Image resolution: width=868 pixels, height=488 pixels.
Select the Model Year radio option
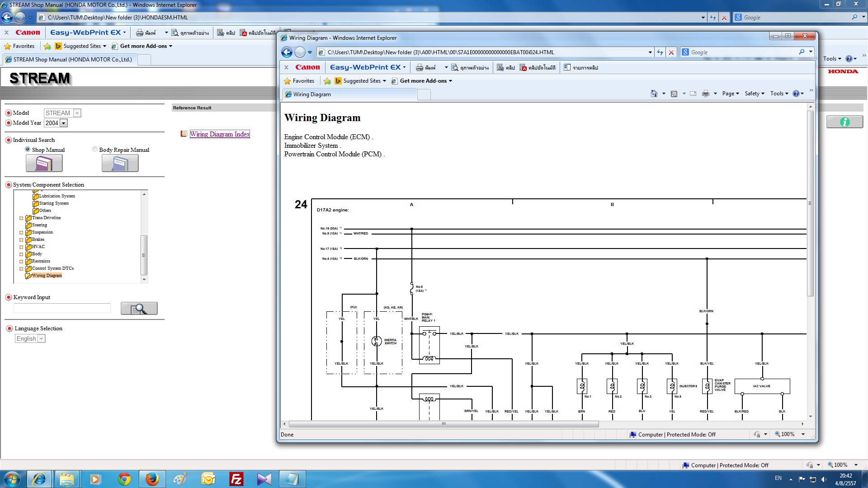point(9,123)
